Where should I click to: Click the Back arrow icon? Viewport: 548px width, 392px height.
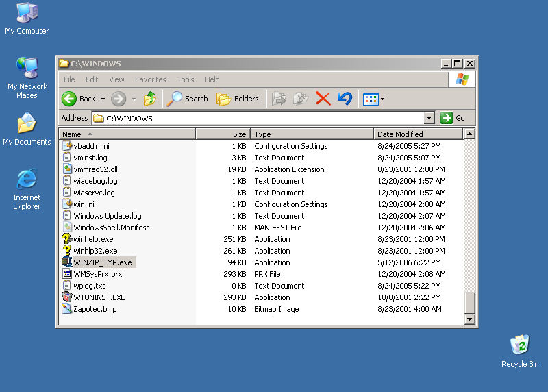pyautogui.click(x=69, y=99)
